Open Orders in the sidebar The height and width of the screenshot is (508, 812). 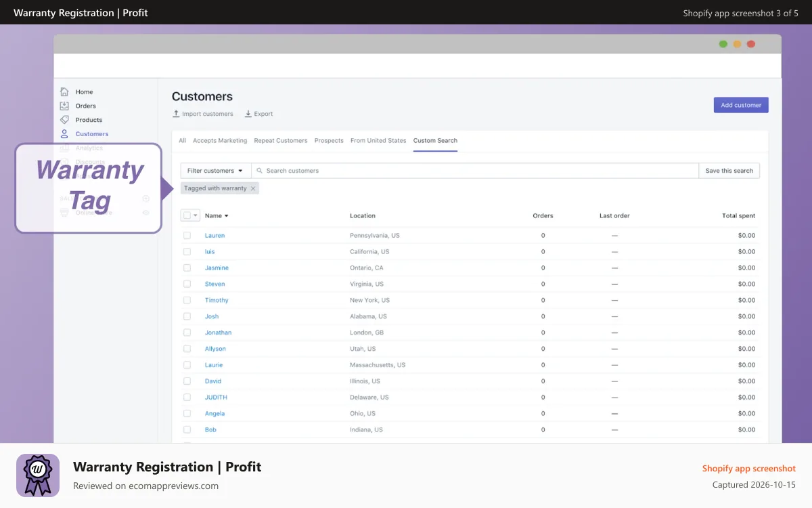pos(86,106)
